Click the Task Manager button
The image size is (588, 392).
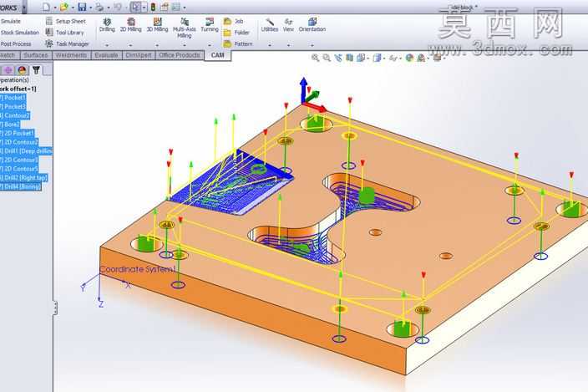click(x=67, y=44)
